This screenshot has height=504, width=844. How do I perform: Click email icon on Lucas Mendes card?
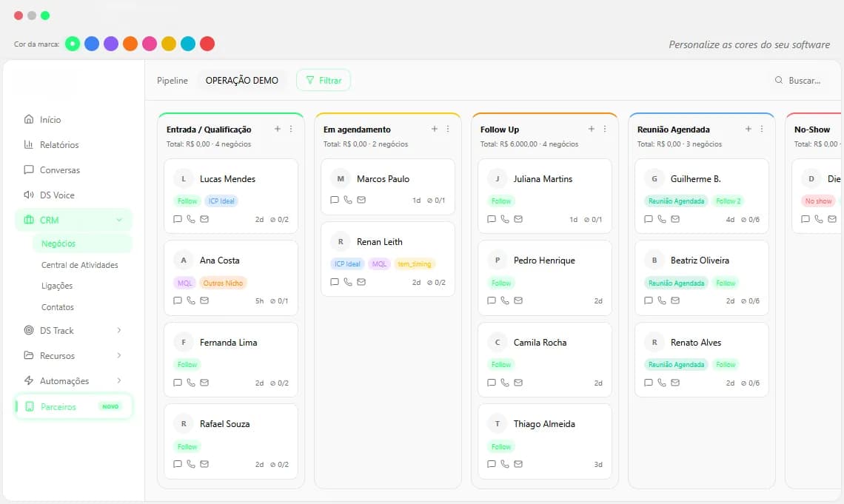204,219
